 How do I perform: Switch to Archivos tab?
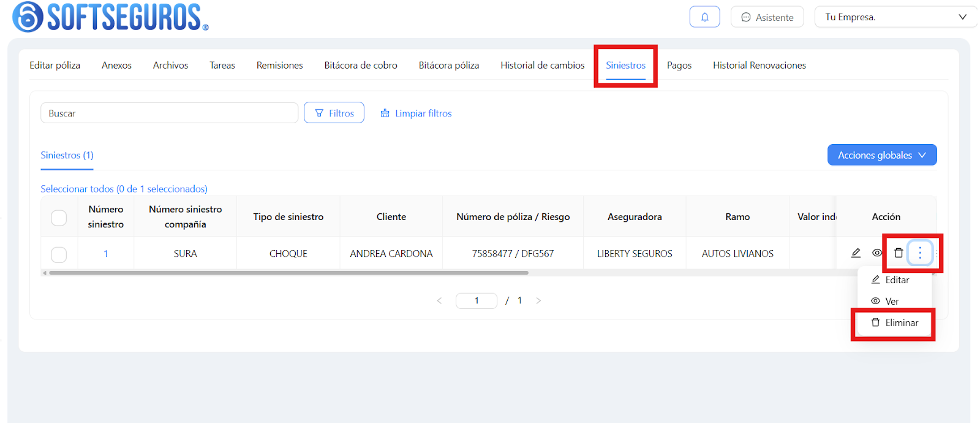170,65
